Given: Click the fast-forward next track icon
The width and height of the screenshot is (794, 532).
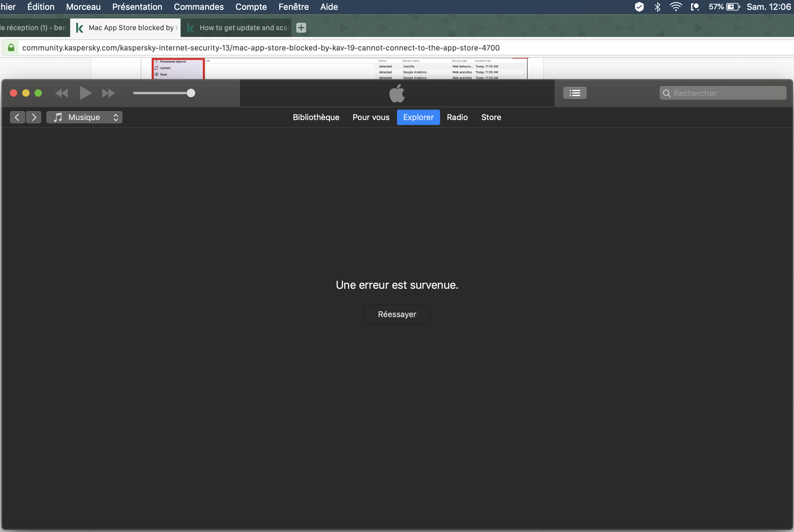Looking at the screenshot, I should click(108, 93).
